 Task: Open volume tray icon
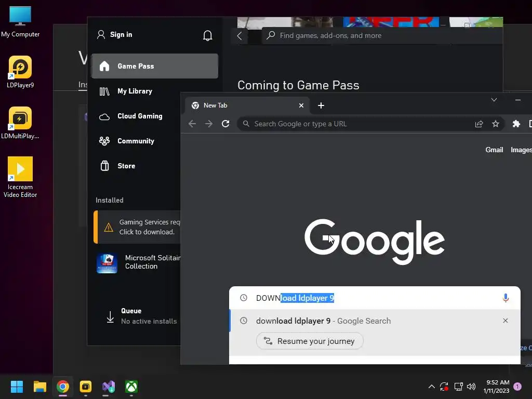[471, 387]
